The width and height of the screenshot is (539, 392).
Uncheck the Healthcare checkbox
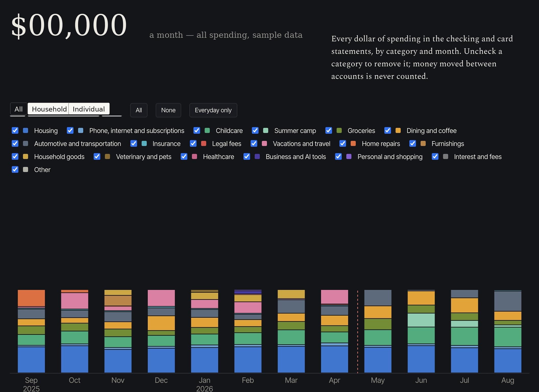pos(184,156)
